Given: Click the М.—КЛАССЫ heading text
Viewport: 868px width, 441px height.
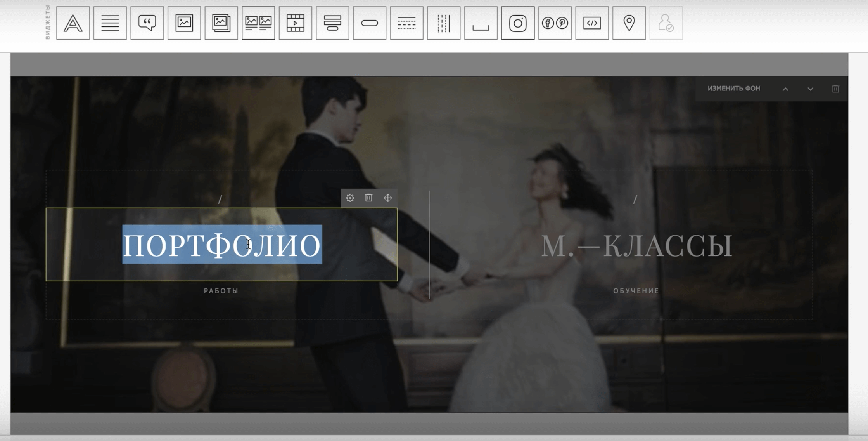Looking at the screenshot, I should pyautogui.click(x=636, y=246).
